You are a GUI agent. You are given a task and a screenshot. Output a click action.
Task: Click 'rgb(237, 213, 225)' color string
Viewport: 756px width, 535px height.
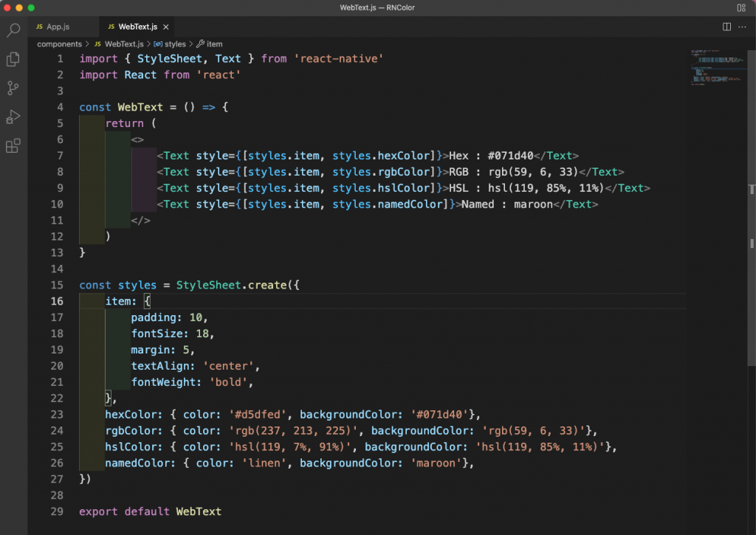pyautogui.click(x=292, y=431)
